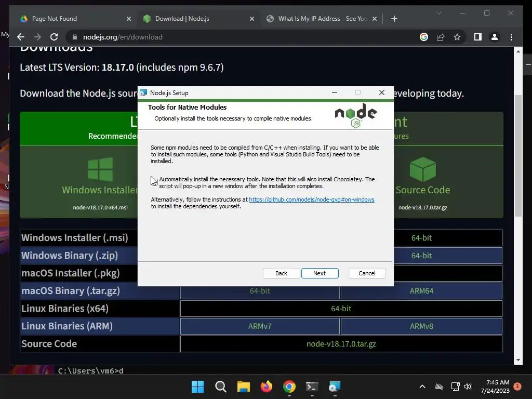Click the cloud sync tray icon
The height and width of the screenshot is (399, 532).
point(439,387)
